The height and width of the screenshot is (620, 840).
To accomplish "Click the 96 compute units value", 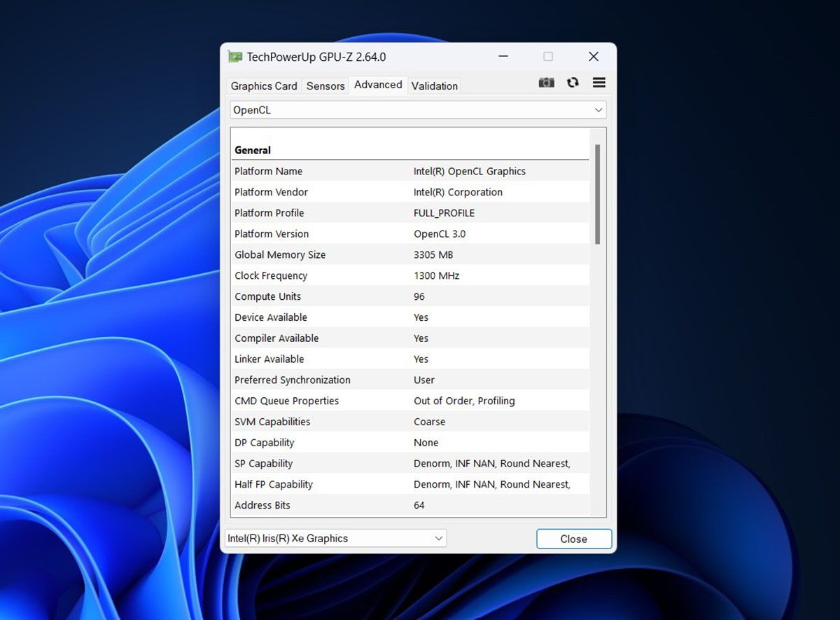I will click(x=419, y=296).
